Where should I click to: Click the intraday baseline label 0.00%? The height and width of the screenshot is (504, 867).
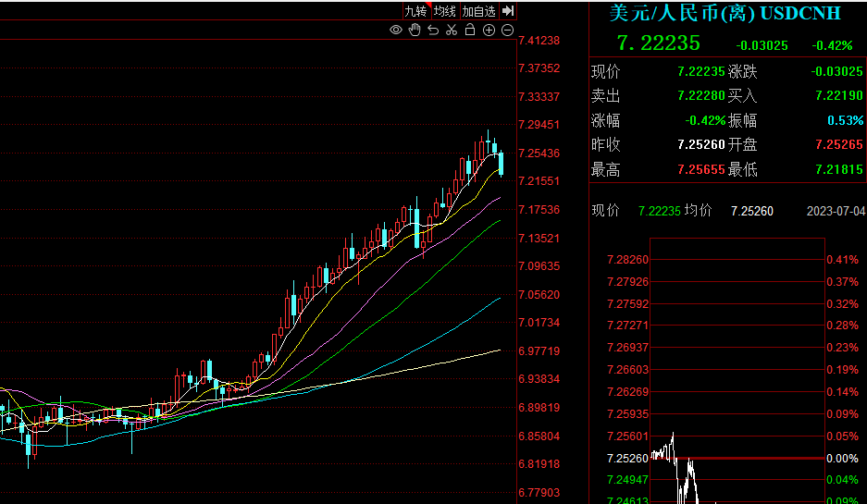pyautogui.click(x=842, y=459)
